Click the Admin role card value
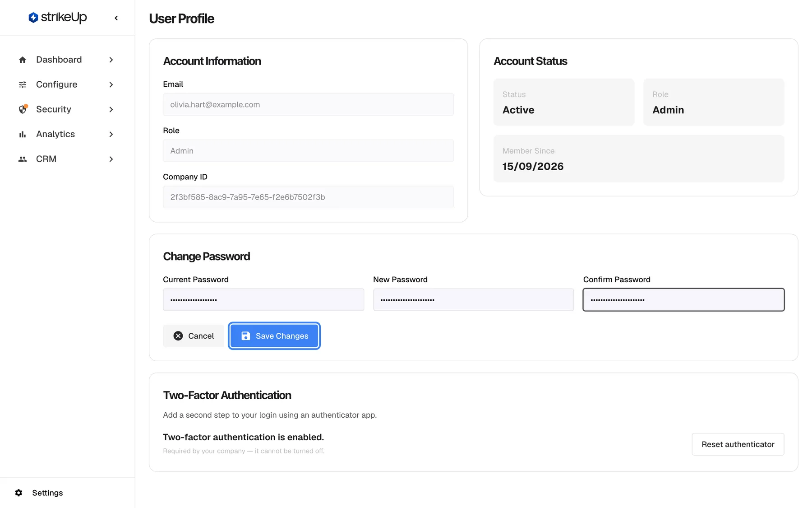Image resolution: width=812 pixels, height=508 pixels. click(x=668, y=110)
